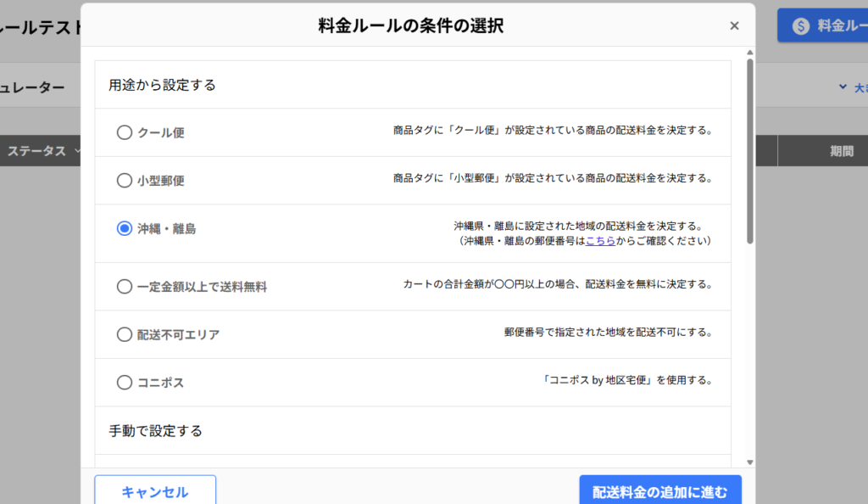The height and width of the screenshot is (504, 868).
Task: Select the コニポス radio button
Action: coord(125,383)
